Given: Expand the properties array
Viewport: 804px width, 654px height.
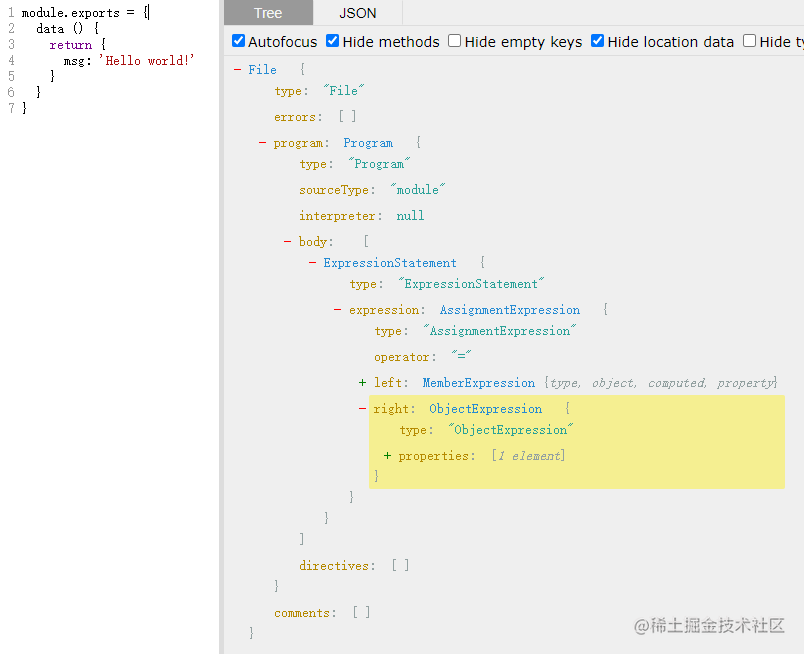Looking at the screenshot, I should coord(388,455).
